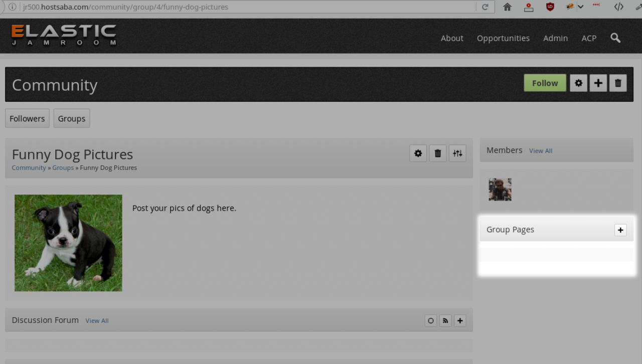Image resolution: width=642 pixels, height=364 pixels.
Task: Delete Community using header trash icon
Action: 618,83
